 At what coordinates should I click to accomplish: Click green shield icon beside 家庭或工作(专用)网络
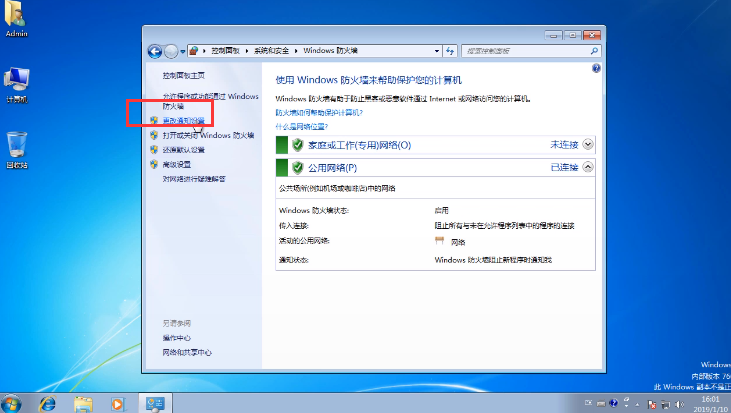coord(297,145)
